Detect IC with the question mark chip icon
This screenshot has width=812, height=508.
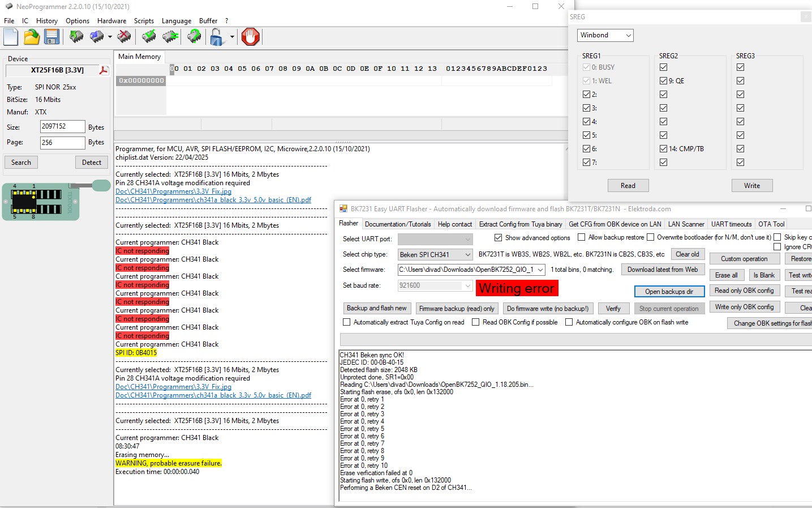pyautogui.click(x=194, y=37)
